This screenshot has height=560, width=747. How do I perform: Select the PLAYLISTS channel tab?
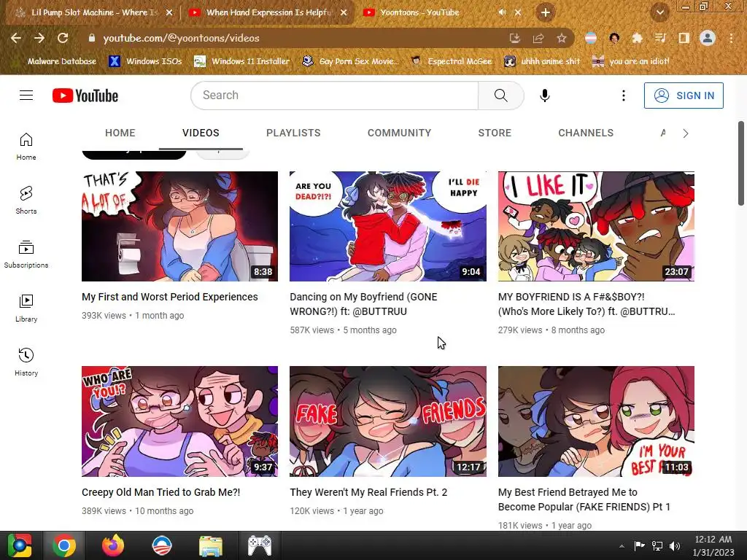click(x=293, y=133)
